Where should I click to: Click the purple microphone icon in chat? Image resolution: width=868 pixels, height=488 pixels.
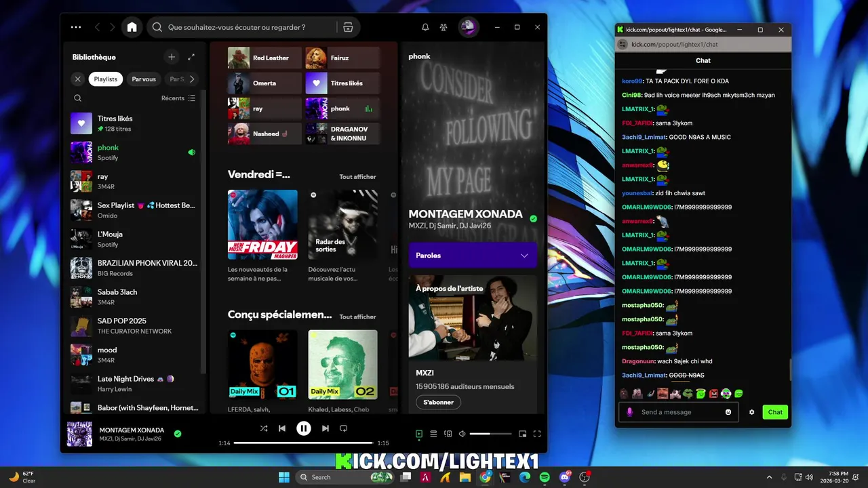pyautogui.click(x=629, y=412)
